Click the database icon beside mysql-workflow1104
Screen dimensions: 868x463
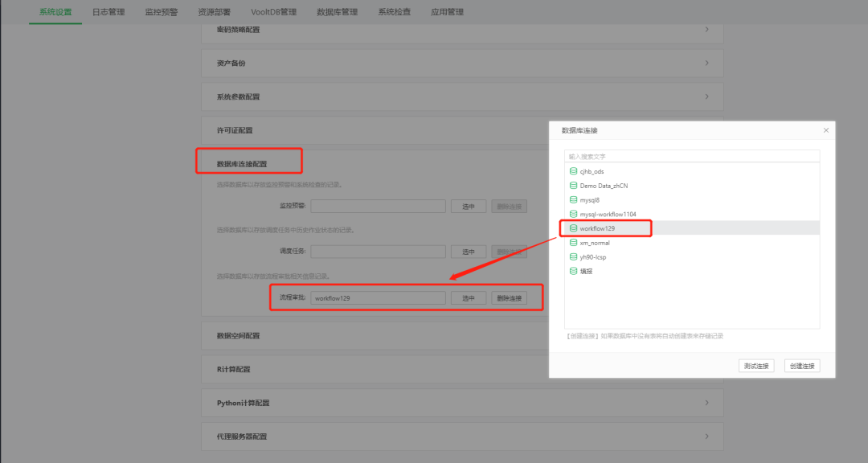click(574, 214)
